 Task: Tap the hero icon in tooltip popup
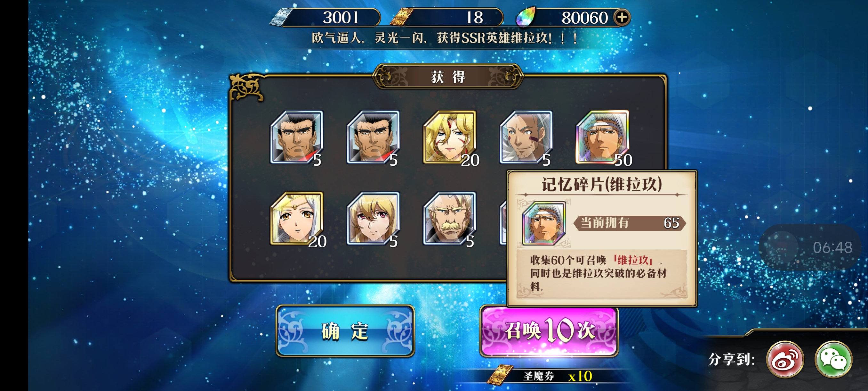[544, 223]
